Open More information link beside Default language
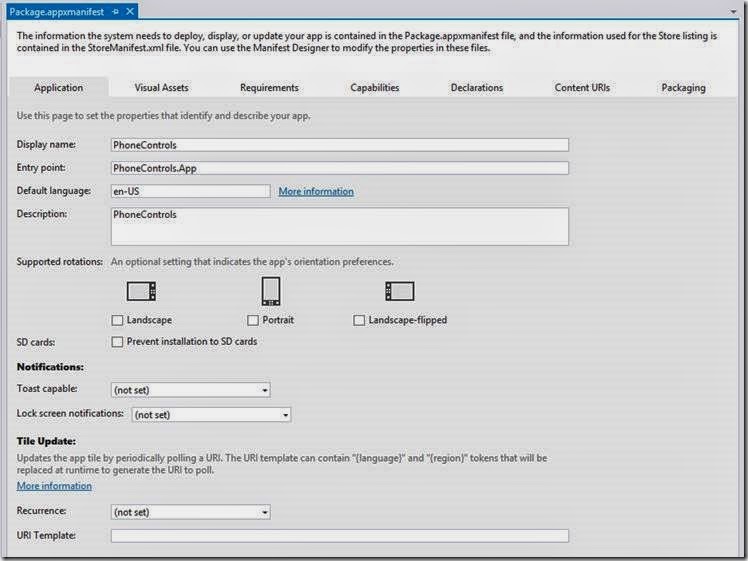Image resolution: width=748 pixels, height=561 pixels. (x=316, y=191)
